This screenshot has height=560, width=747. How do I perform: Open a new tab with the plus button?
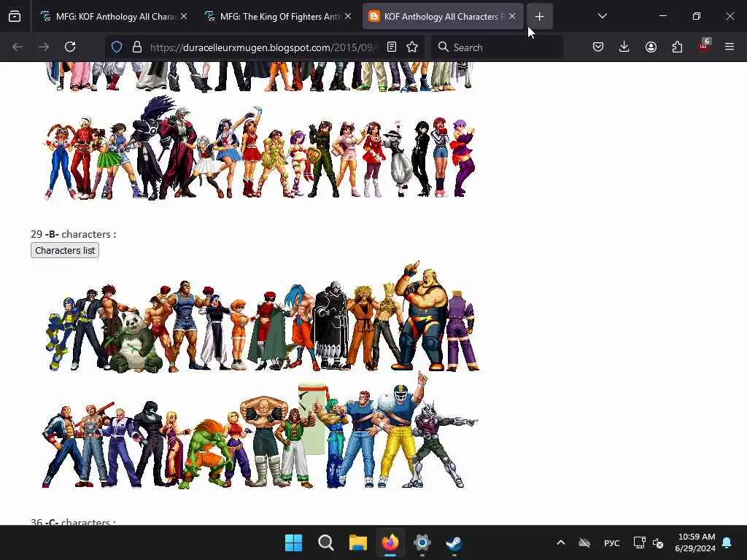pyautogui.click(x=539, y=17)
